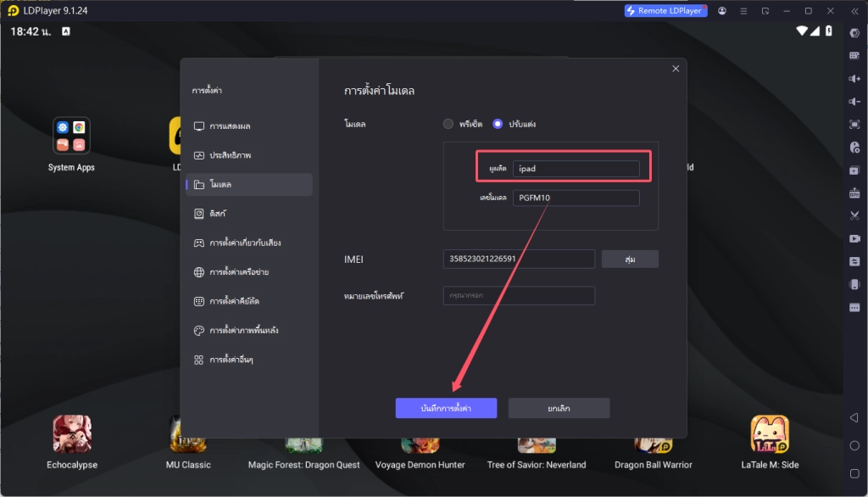Open การตั้งค่าเกี่ยวกับเสียง audio settings tab
Screen dimensions: 868x497
pyautogui.click(x=249, y=243)
